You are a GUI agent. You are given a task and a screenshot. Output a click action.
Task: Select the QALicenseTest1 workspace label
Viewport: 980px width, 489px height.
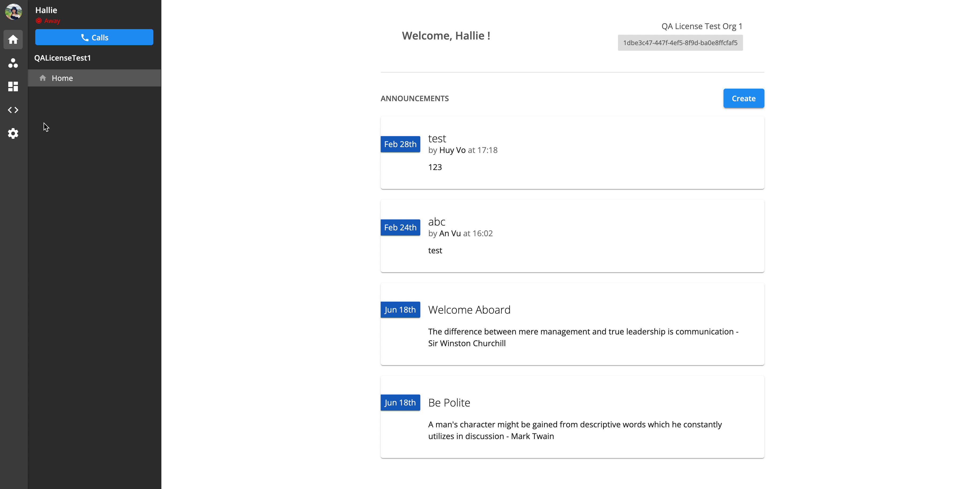pos(63,58)
